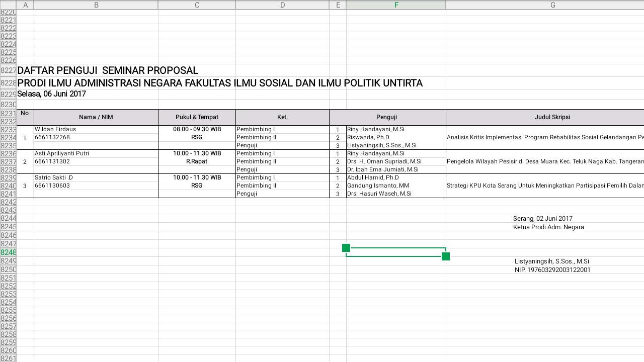Click the 'Penguji' header cell

point(387,117)
